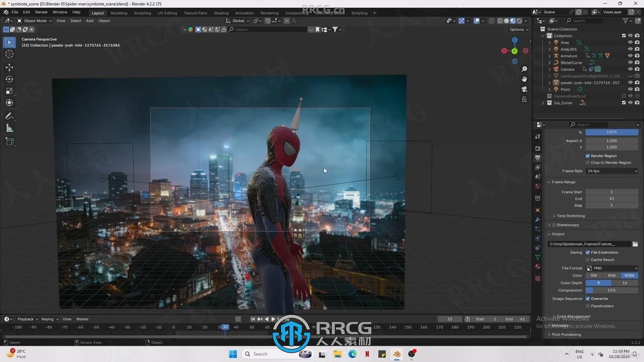Select the Add Cube tool
This screenshot has height=362, width=644.
click(10, 142)
